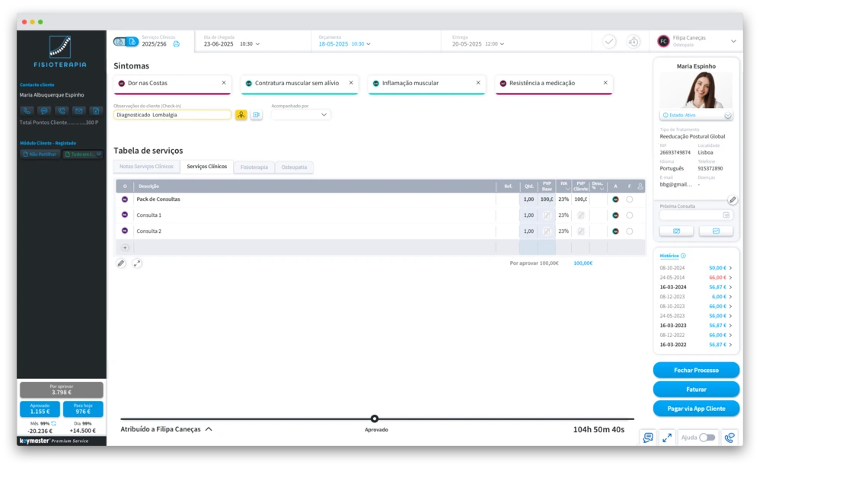This screenshot has width=868, height=503.
Task: Switch to the Fisioterapia tab
Action: (254, 167)
